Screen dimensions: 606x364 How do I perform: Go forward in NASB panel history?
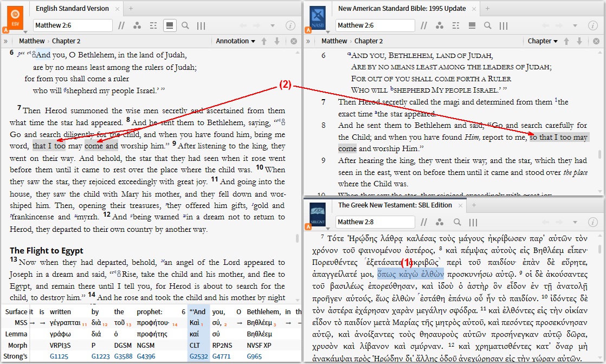pyautogui.click(x=559, y=25)
